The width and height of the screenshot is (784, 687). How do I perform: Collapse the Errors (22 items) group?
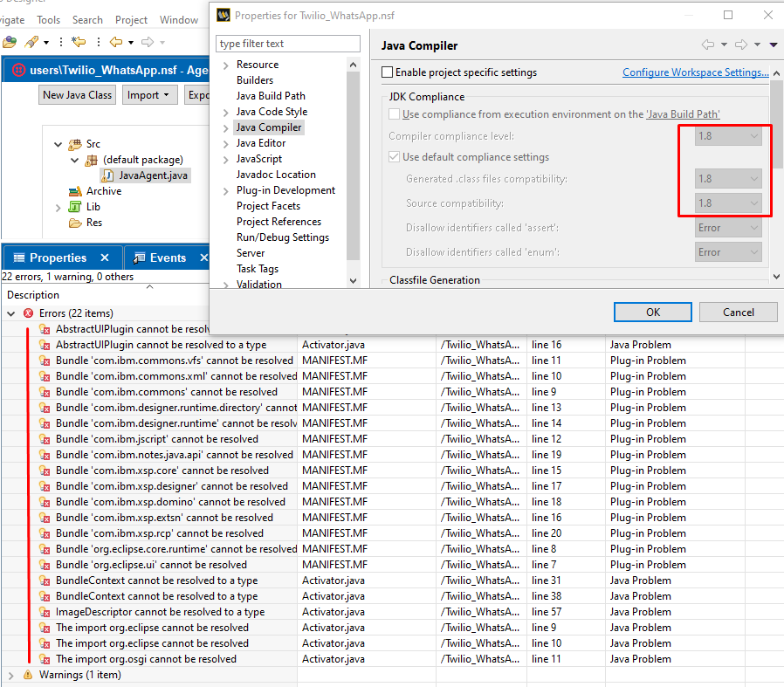12,313
